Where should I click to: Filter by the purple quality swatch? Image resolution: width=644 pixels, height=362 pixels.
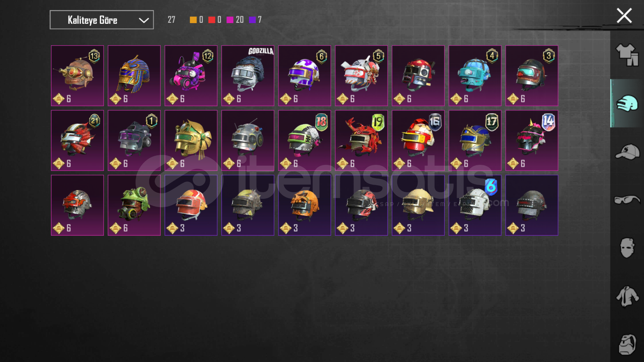(x=252, y=20)
